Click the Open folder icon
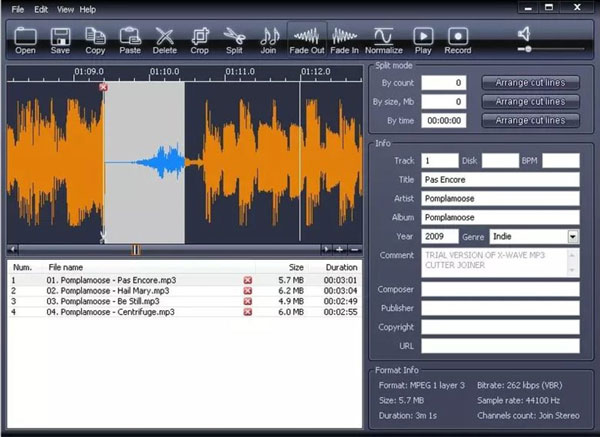Image resolution: width=600 pixels, height=437 pixels. [x=25, y=40]
